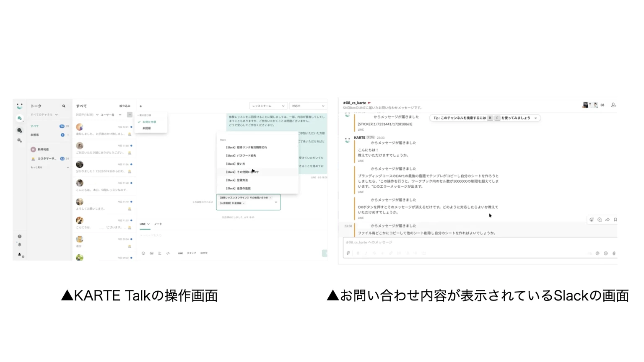The height and width of the screenshot is (362, 644).
Task: Expand the すべてのチャネル channel dropdown
Action: pyautogui.click(x=44, y=114)
